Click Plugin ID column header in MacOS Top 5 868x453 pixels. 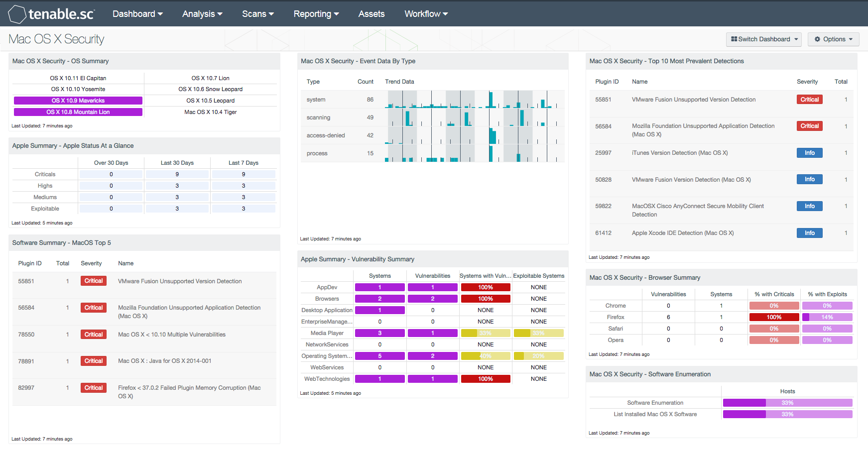(30, 263)
